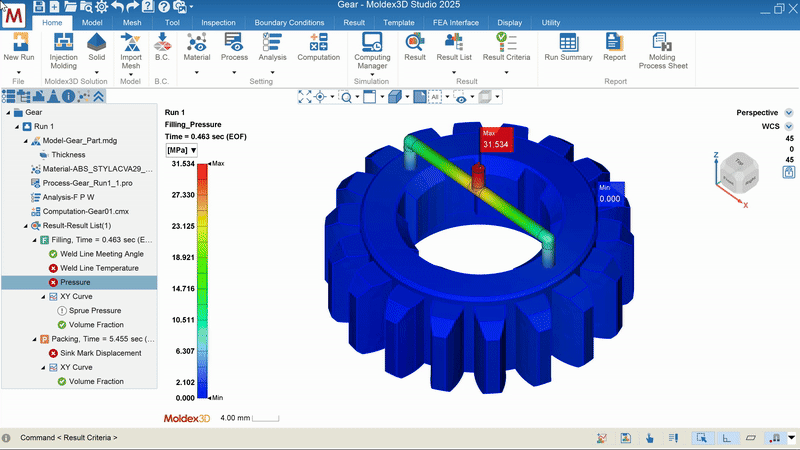
Task: Switch to the Model ribbon tab
Action: click(92, 22)
